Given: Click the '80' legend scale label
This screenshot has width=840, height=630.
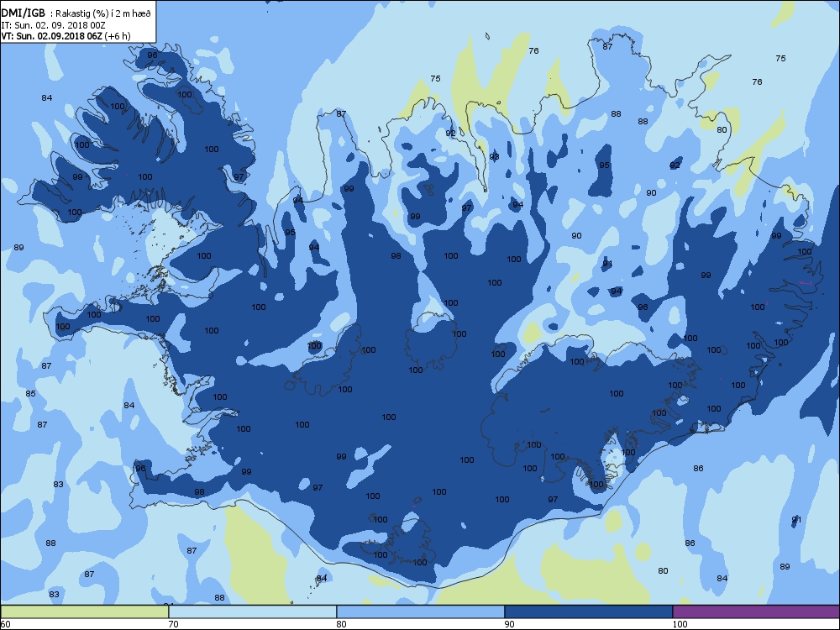Looking at the screenshot, I should point(341,624).
